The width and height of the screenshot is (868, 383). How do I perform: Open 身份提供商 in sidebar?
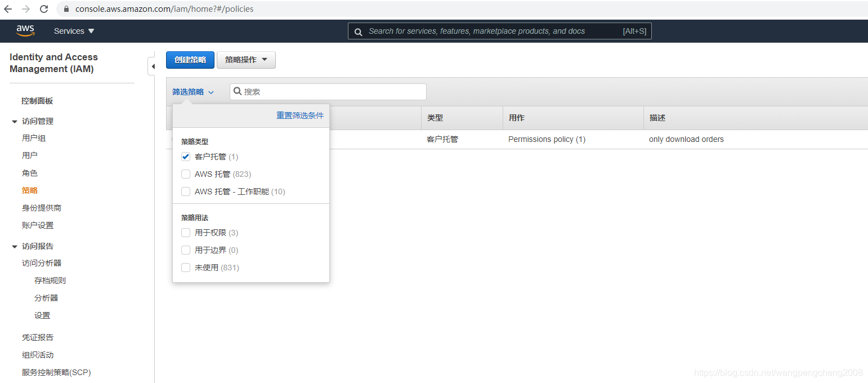(x=42, y=208)
